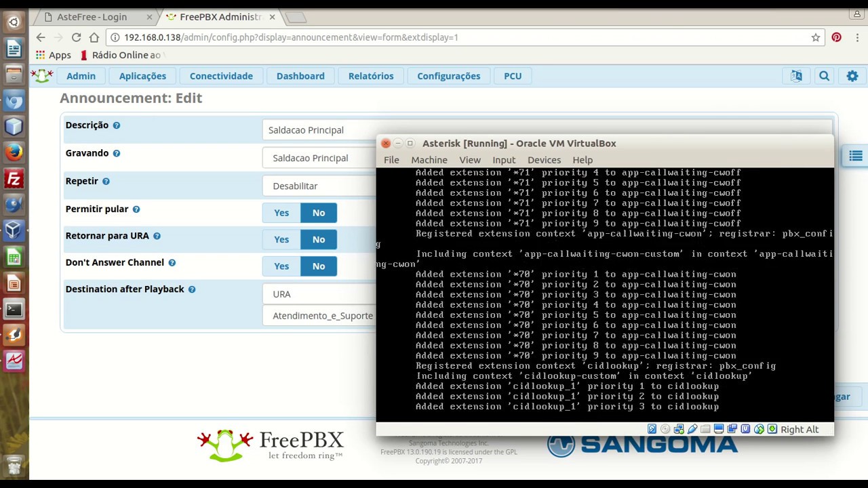Click help icon beside Don't Answer Channel
Viewport: 868px width, 488px height.
pyautogui.click(x=172, y=262)
